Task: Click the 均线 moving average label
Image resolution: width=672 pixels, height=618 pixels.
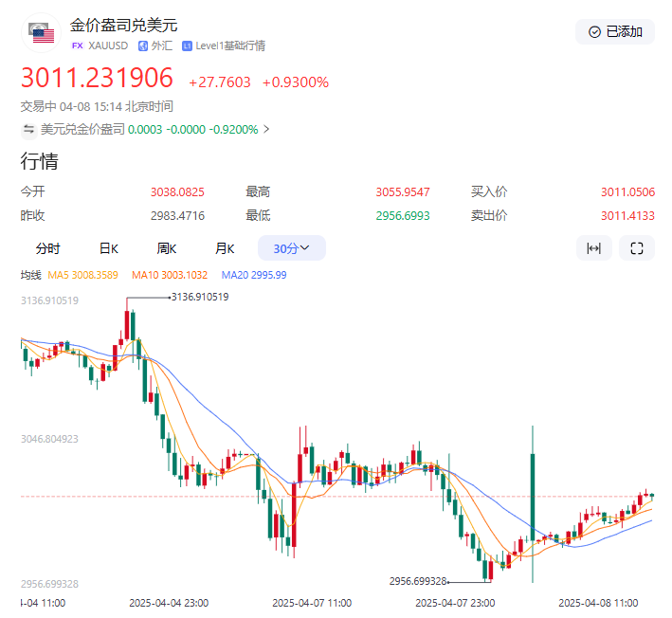Action: click(31, 275)
